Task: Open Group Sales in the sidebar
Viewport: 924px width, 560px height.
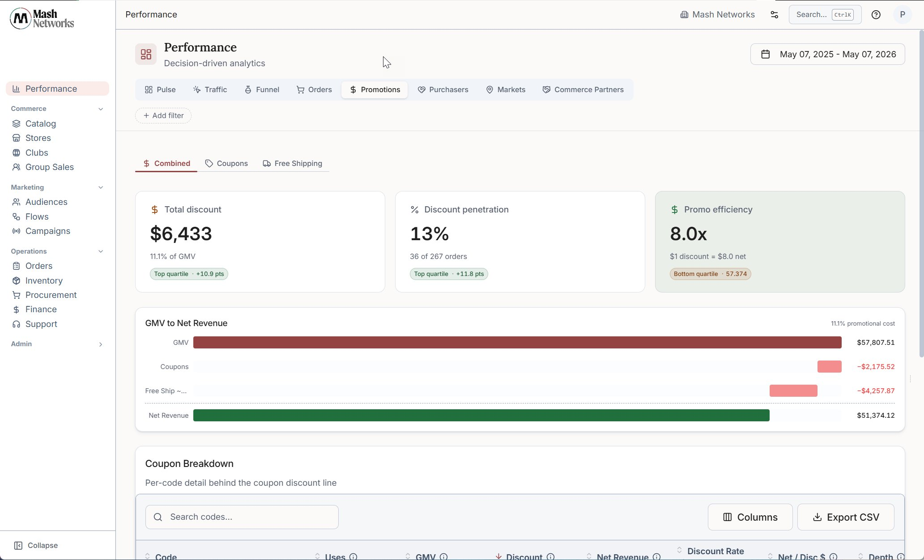Action: (x=50, y=167)
